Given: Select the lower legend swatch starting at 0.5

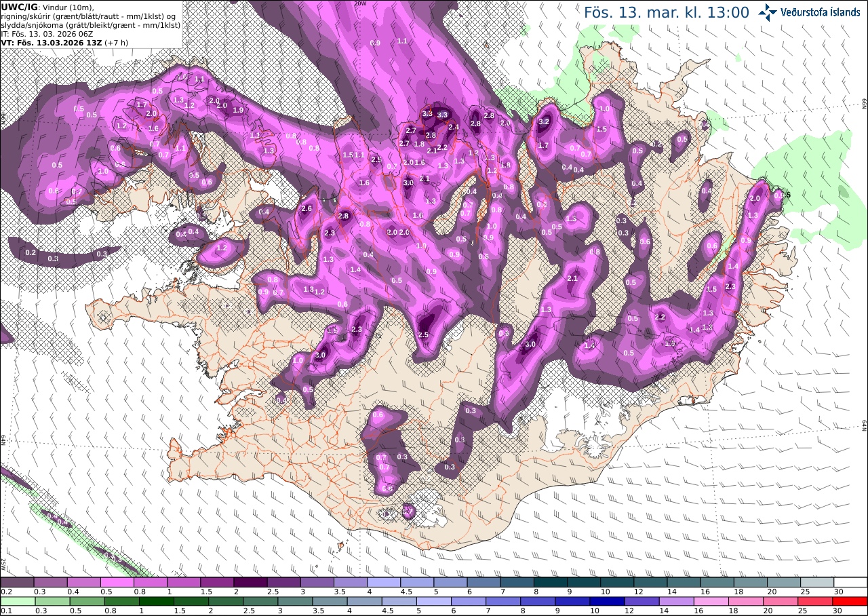Looking at the screenshot, I should coord(87,601).
